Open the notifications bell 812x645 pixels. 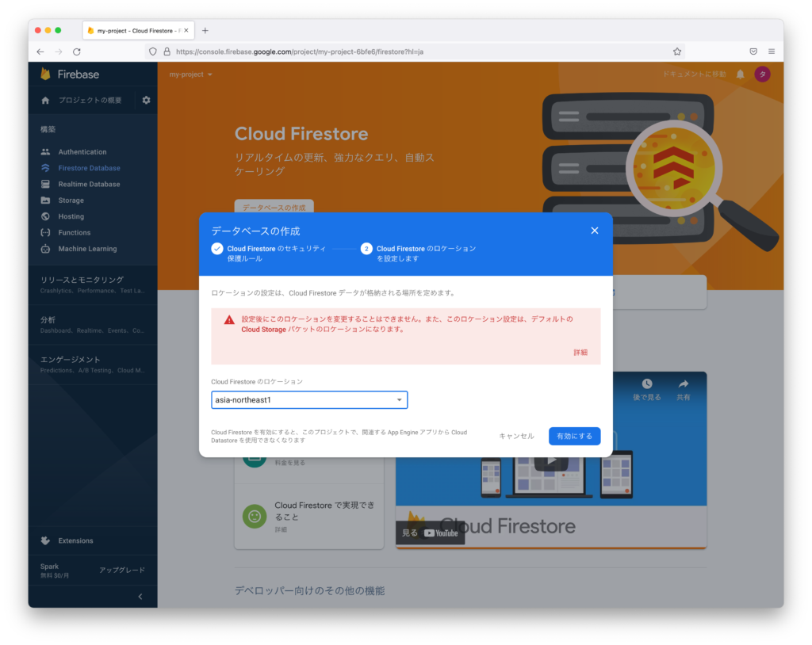tap(741, 74)
